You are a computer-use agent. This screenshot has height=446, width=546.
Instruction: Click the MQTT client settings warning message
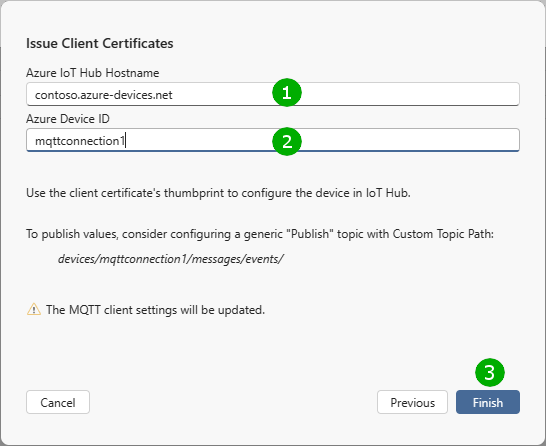click(x=155, y=310)
